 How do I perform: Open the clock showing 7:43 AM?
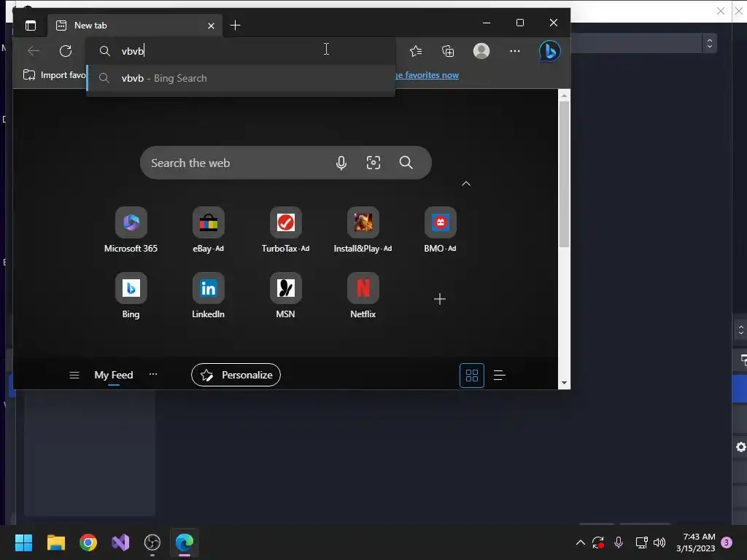[x=695, y=542]
